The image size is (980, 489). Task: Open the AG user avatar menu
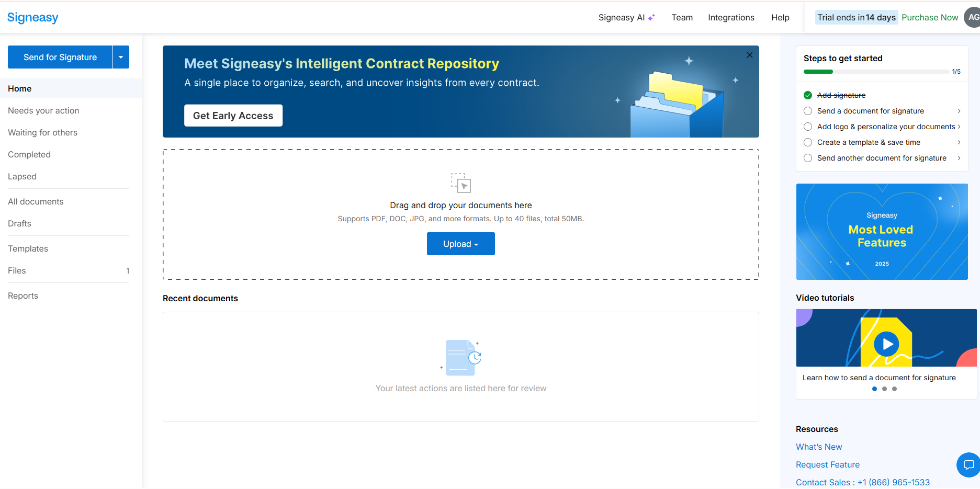click(973, 17)
